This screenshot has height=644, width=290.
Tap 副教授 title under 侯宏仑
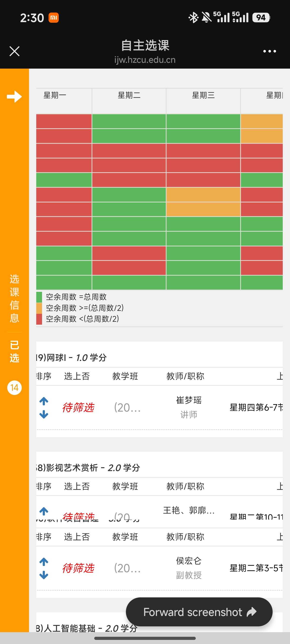[x=189, y=575]
